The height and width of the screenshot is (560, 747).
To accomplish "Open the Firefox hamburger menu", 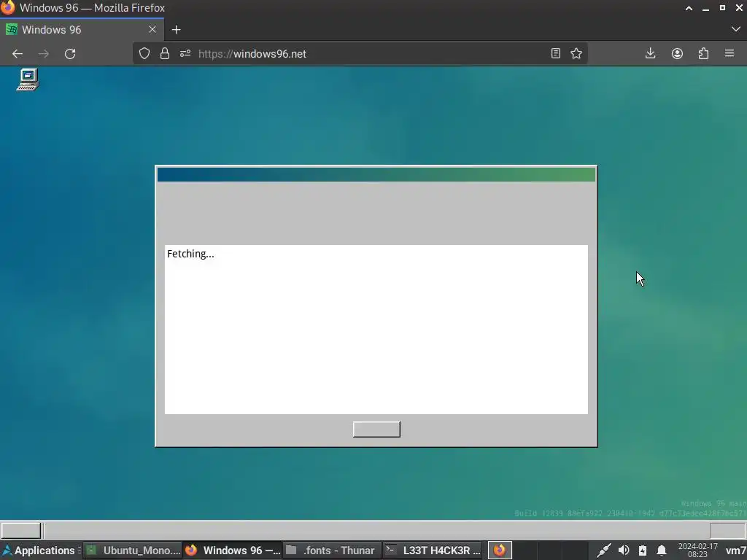I will click(x=729, y=53).
